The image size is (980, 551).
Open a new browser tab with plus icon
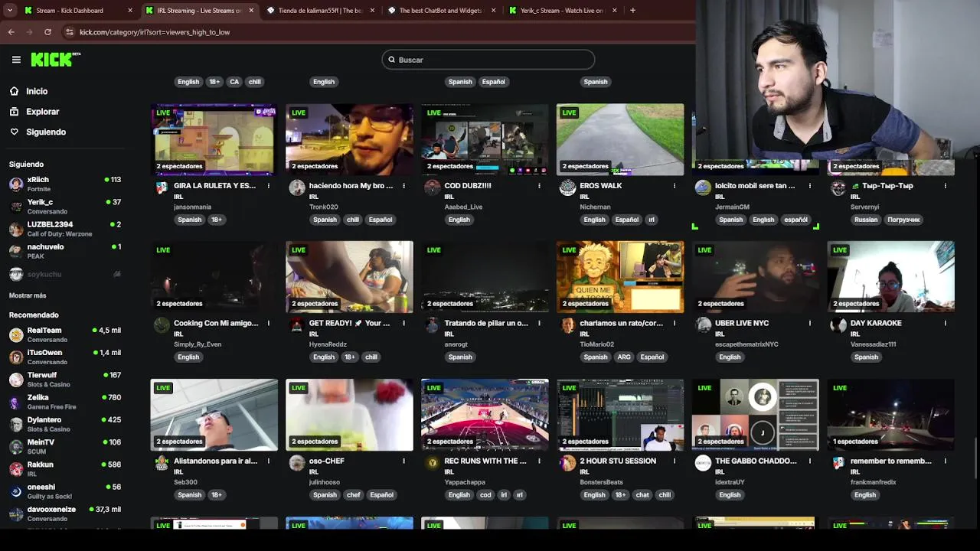coord(632,11)
